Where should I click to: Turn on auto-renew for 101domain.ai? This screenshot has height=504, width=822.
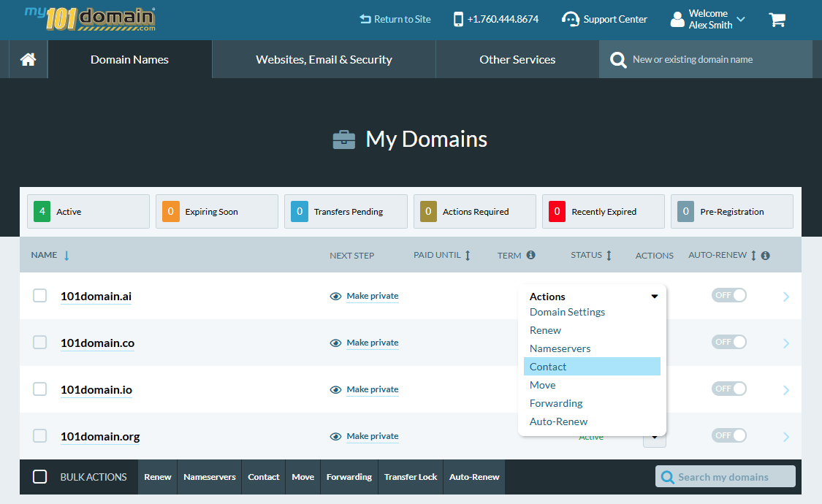728,296
